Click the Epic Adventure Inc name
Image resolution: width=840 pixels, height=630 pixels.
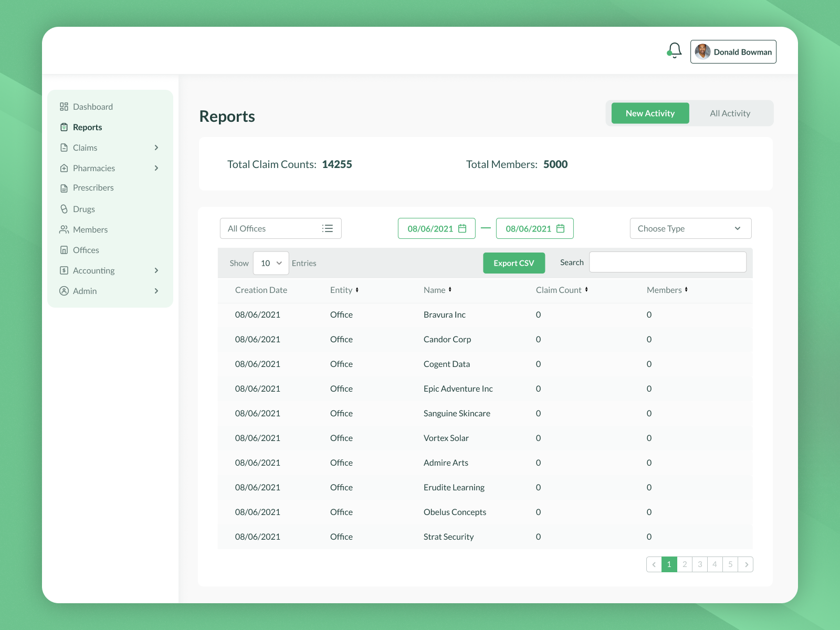point(458,388)
